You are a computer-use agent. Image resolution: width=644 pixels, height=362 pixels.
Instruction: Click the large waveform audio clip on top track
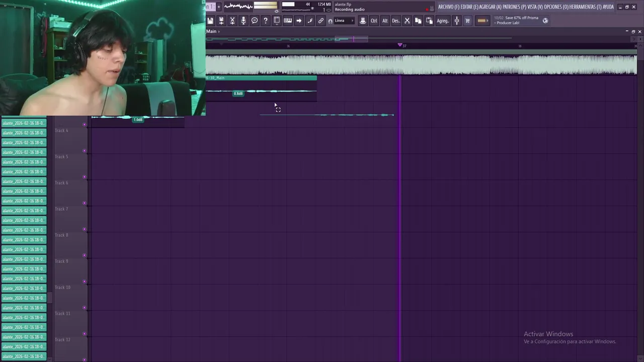[x=421, y=65]
